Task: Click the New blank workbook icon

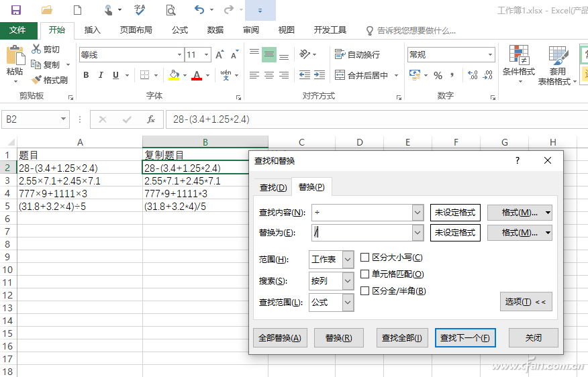Action: tap(77, 10)
